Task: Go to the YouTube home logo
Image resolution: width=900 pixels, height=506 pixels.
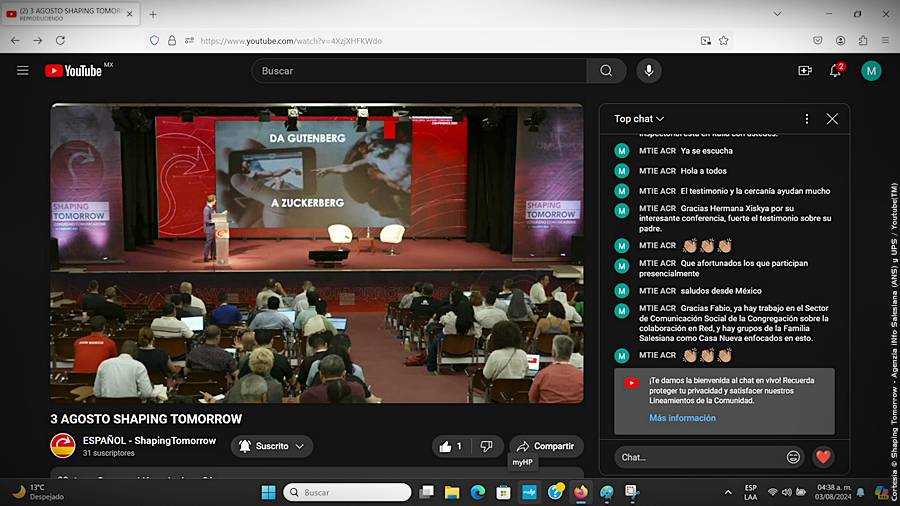Action: pos(73,71)
